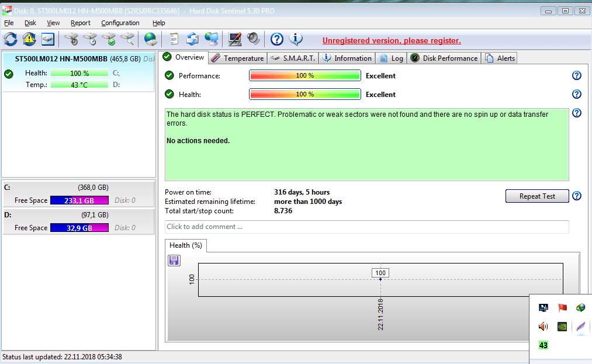Click the disk with magnifying glass icon
The image size is (592, 364).
[127, 39]
